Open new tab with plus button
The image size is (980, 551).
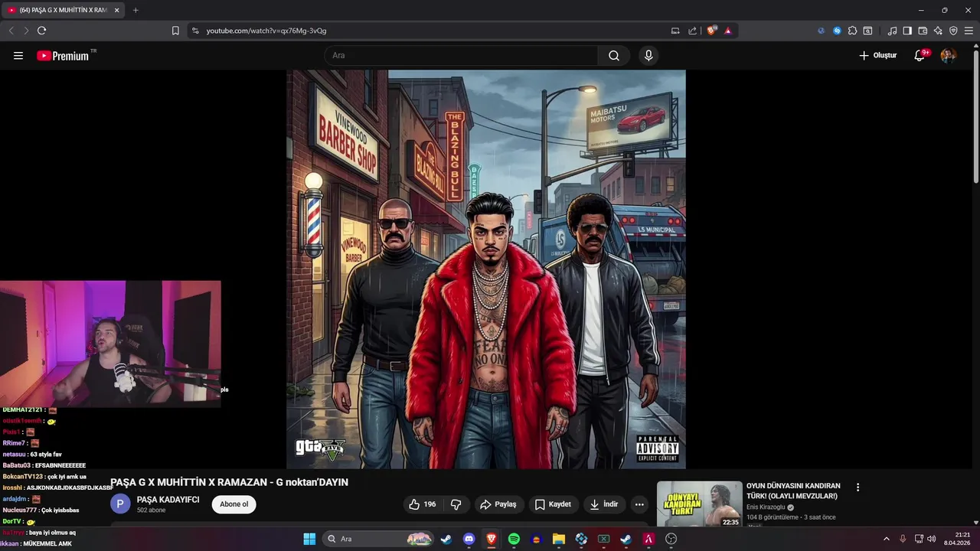pyautogui.click(x=136, y=10)
